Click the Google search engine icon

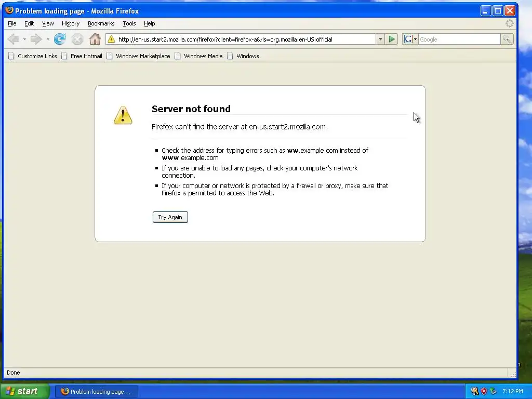[x=408, y=39]
